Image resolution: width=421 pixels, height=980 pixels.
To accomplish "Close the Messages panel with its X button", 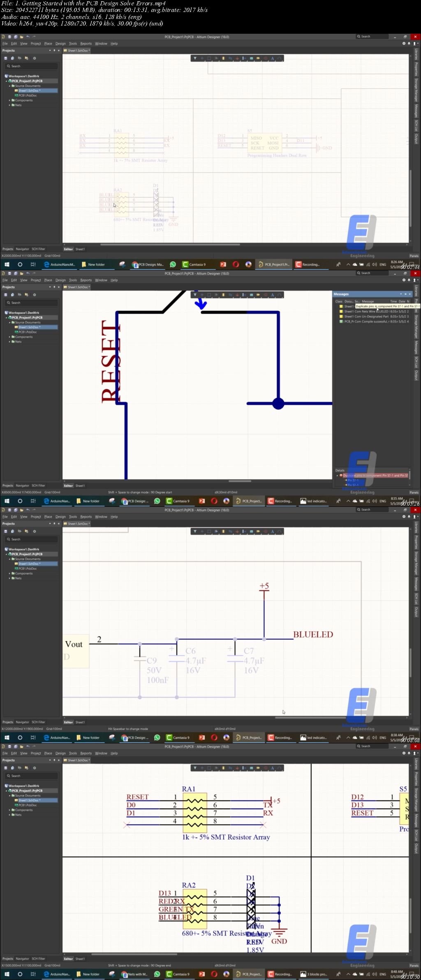I will click(409, 294).
